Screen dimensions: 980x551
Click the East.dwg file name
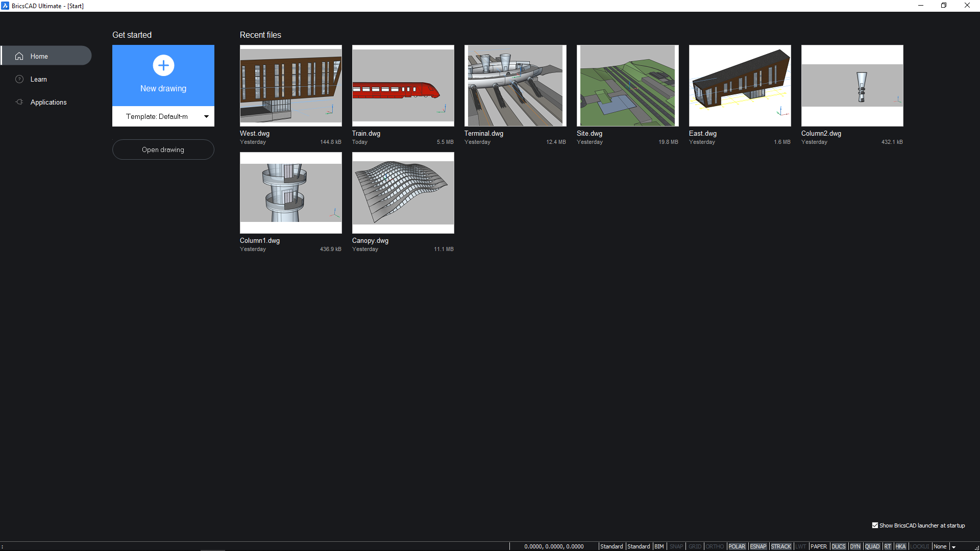pyautogui.click(x=703, y=133)
